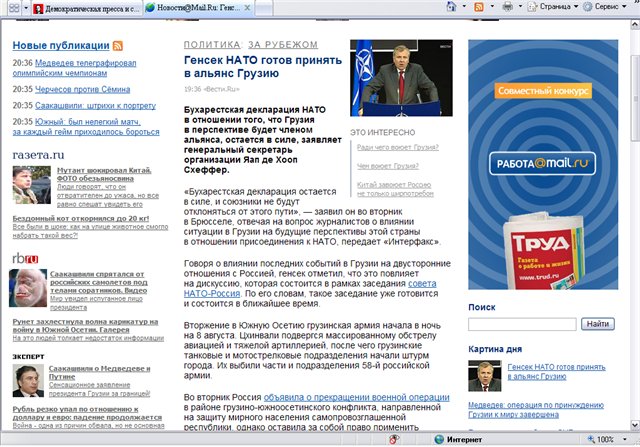The height and width of the screenshot is (447, 640).
Task: Expand the zoom level dropdown arrow
Action: 624,440
